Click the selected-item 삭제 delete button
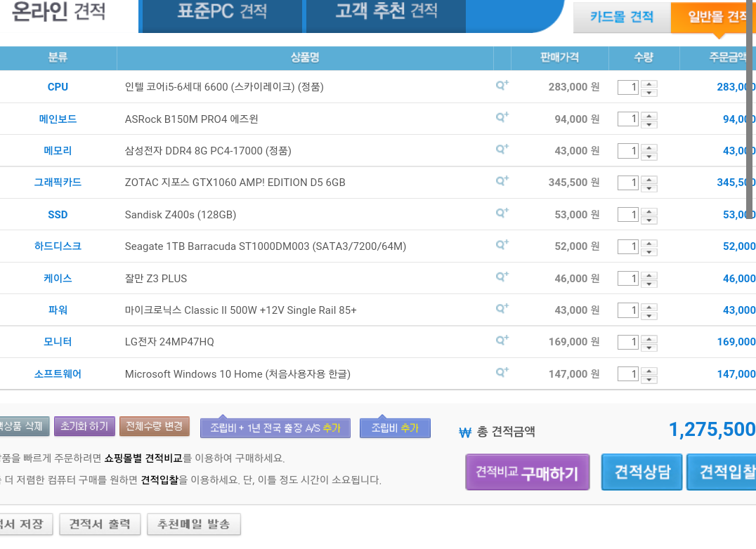The image size is (756, 549). coord(24,426)
